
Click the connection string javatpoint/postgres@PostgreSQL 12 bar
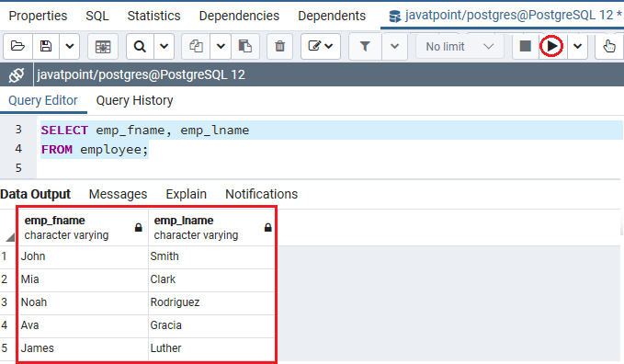coord(141,74)
